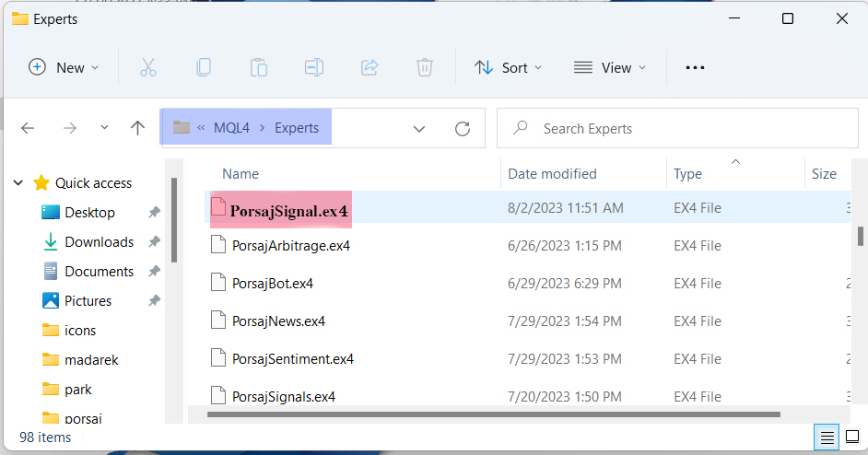Unpin icon next to Desktop

(155, 212)
